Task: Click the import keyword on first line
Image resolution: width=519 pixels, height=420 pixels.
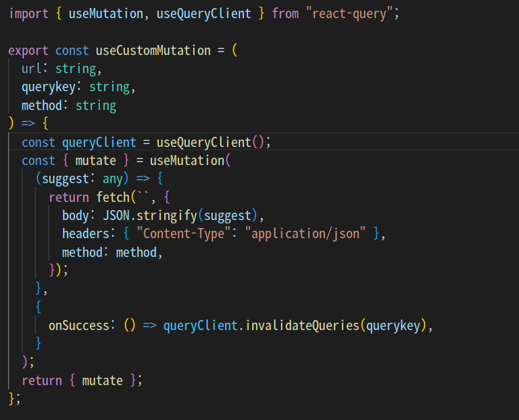Action: click(28, 14)
